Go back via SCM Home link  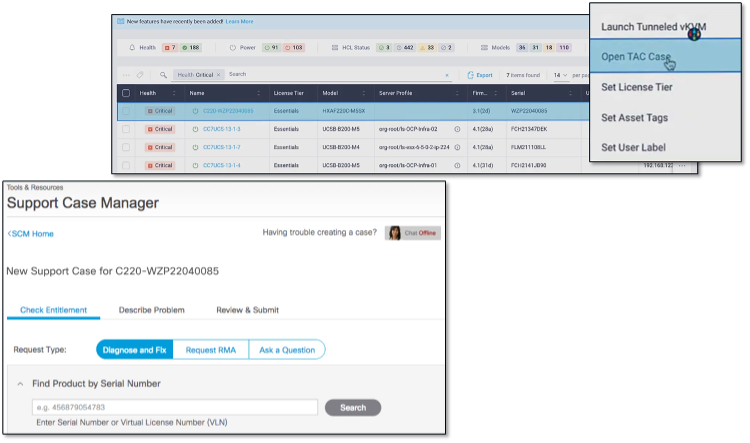click(31, 234)
